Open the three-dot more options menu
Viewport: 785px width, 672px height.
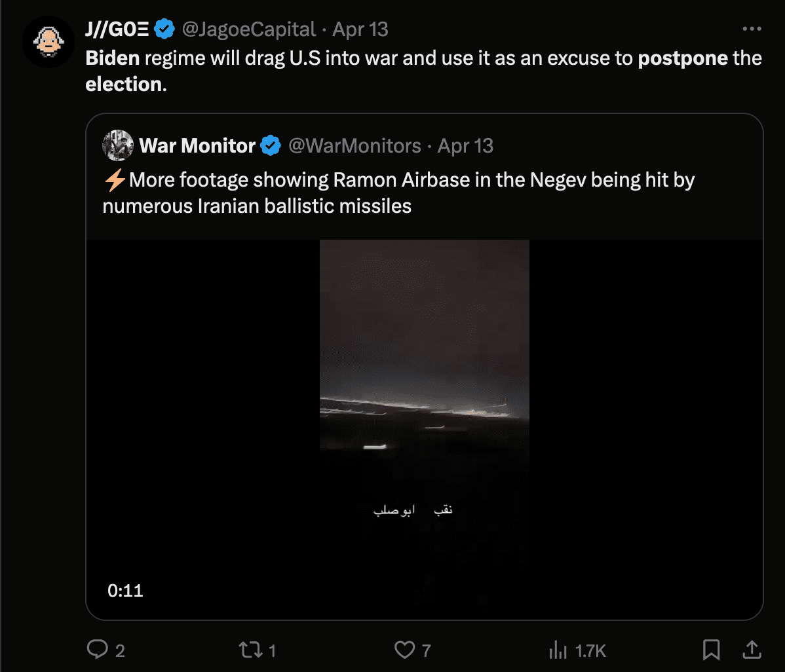(752, 29)
